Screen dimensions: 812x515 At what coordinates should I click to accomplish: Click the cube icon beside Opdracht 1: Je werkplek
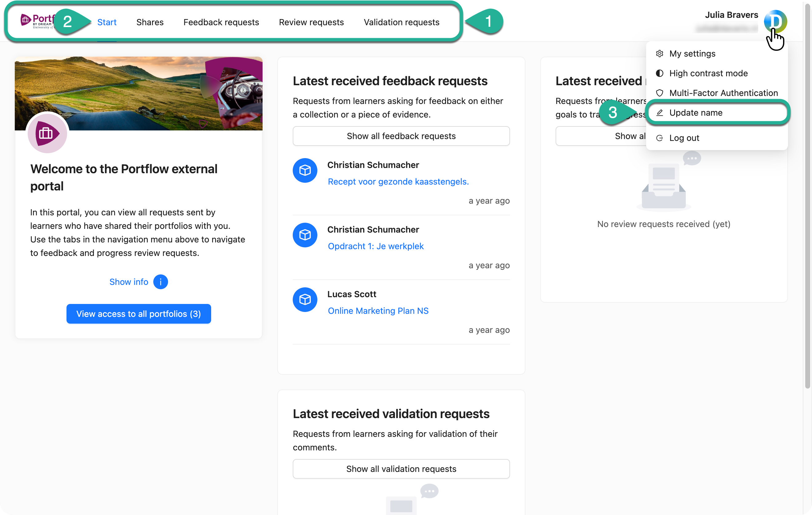[x=305, y=235]
